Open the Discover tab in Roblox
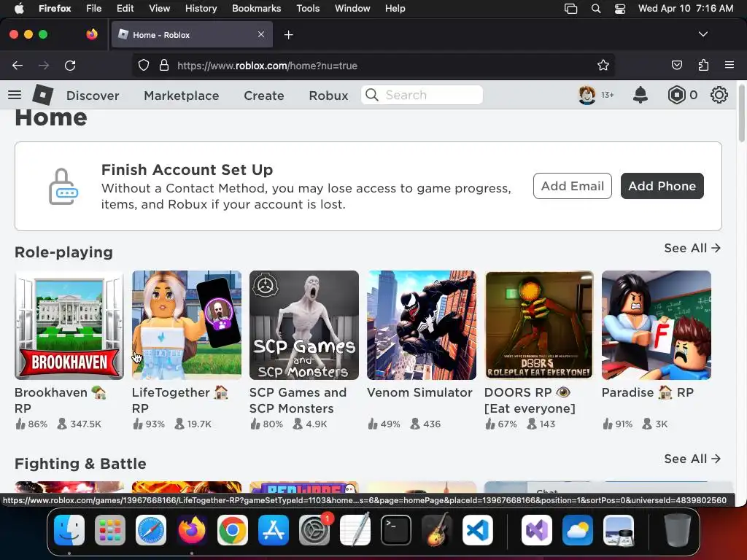This screenshot has width=747, height=560. (x=93, y=96)
